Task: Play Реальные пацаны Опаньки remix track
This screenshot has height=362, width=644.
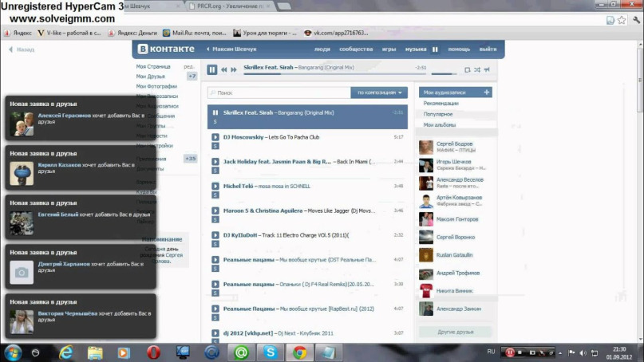Action: pos(215,284)
